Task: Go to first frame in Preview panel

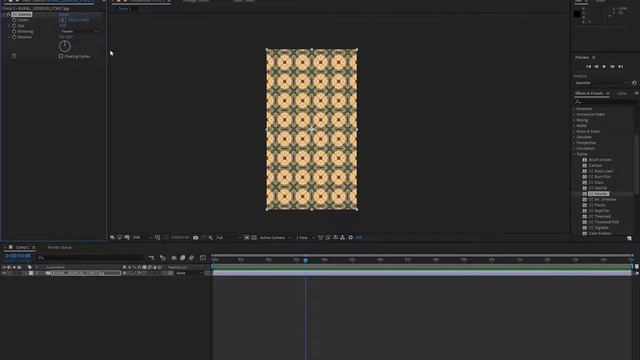Action: [x=588, y=67]
